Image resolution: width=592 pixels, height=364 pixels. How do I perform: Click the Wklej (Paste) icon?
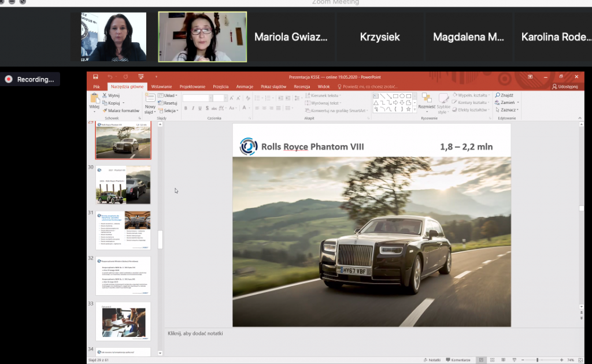(x=94, y=99)
